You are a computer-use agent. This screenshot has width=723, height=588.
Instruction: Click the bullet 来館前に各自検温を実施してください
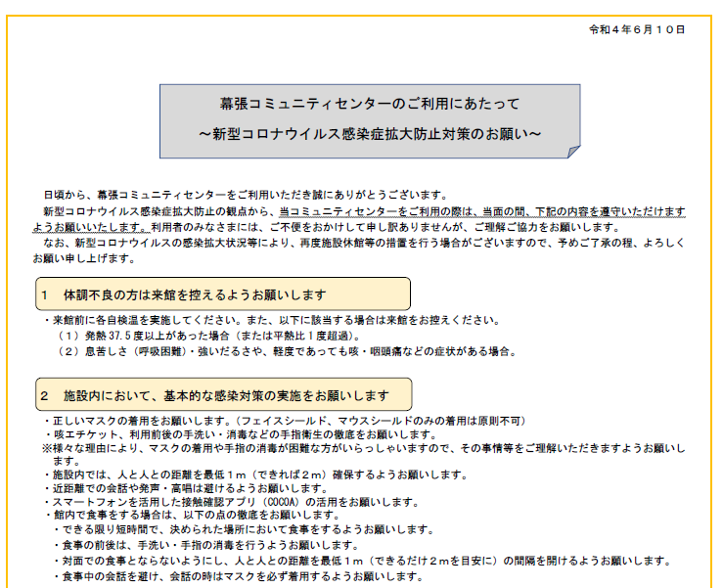click(x=274, y=320)
